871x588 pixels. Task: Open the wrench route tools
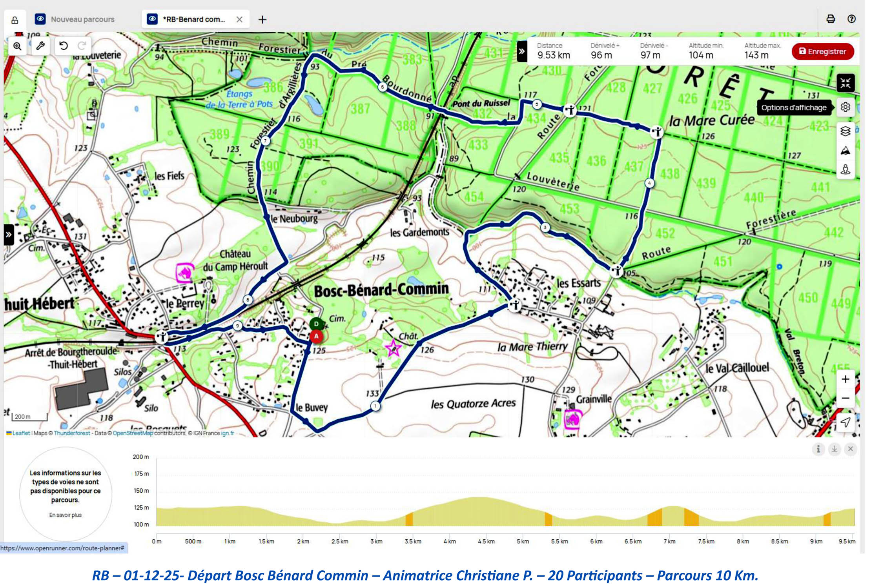[x=40, y=46]
